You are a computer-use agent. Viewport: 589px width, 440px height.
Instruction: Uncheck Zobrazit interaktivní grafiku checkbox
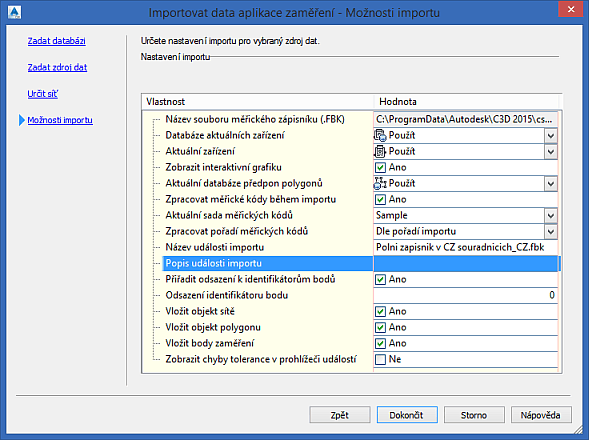pyautogui.click(x=380, y=167)
